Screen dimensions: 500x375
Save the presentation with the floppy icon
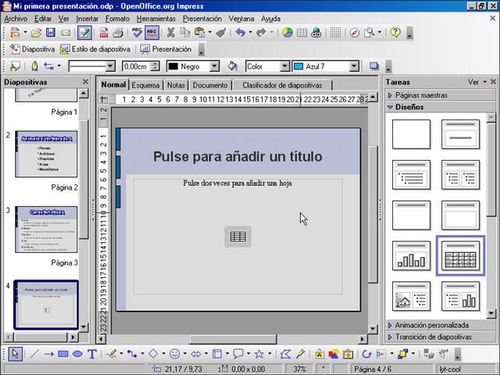50,33
